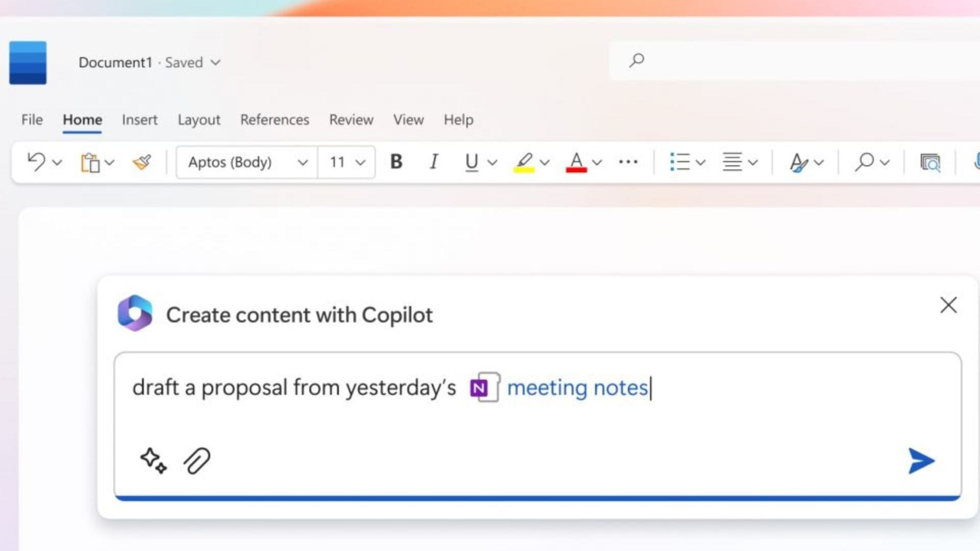Toggle Bold formatting
The image size is (980, 551).
[396, 162]
